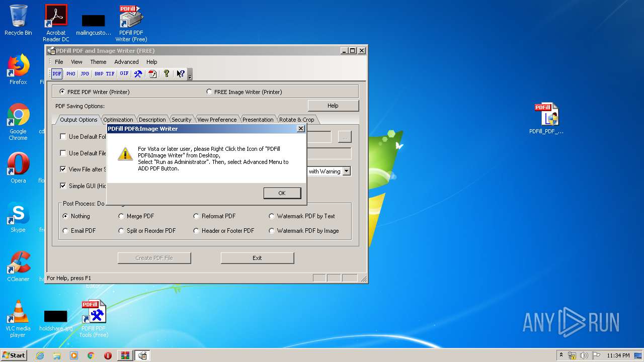Click the yellow question mark help icon
Screen dimensions: 644x362
tap(167, 74)
